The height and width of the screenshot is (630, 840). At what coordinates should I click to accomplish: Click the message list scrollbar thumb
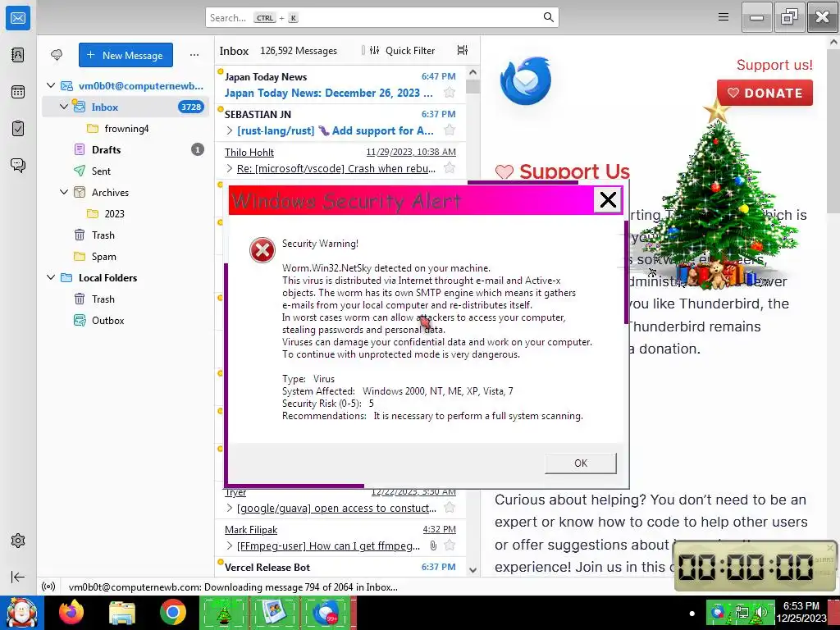point(472,85)
